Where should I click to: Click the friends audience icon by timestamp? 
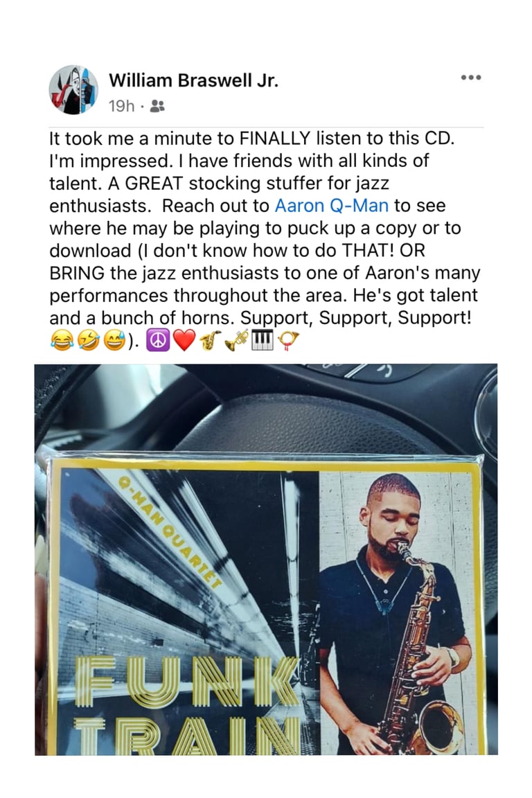(158, 106)
